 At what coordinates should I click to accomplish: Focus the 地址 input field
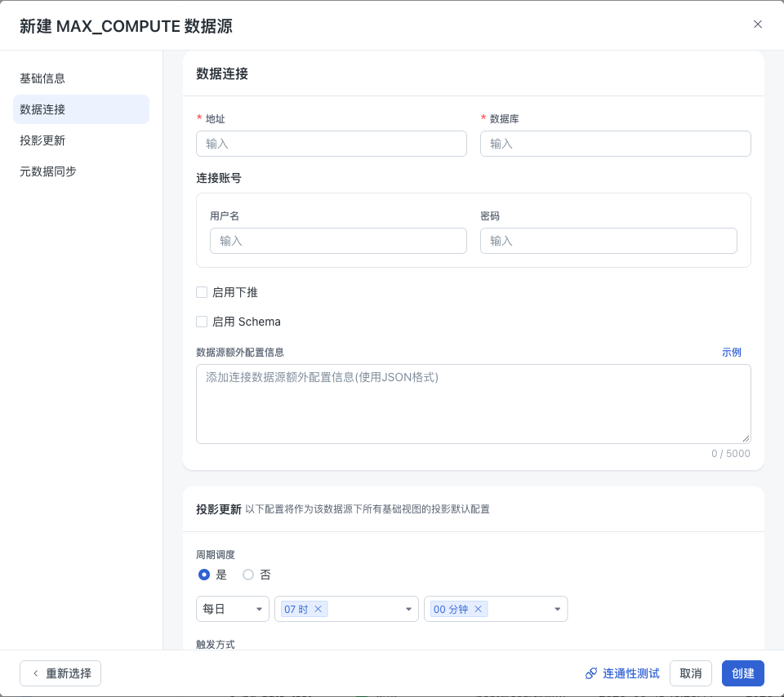click(332, 144)
